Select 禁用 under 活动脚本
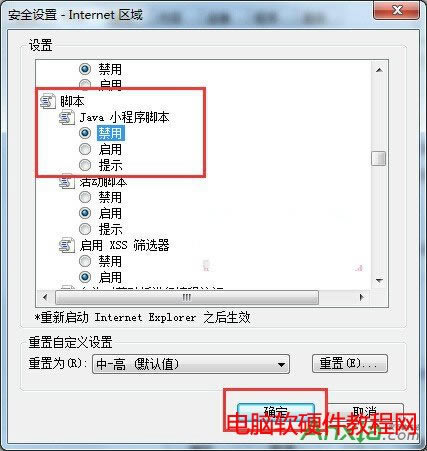The width and height of the screenshot is (427, 451). tap(85, 197)
